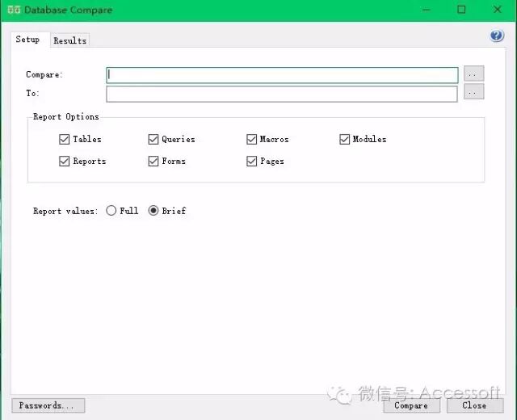Select the Brief report values radio

click(153, 210)
